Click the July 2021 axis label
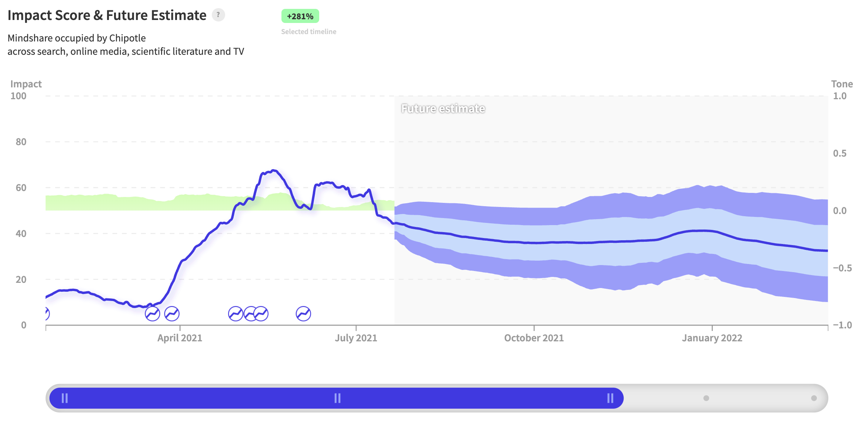868x425 pixels. 356,338
